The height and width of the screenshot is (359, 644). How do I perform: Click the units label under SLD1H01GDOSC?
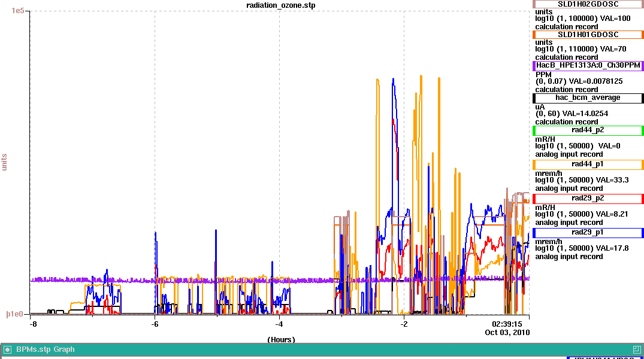(x=544, y=42)
